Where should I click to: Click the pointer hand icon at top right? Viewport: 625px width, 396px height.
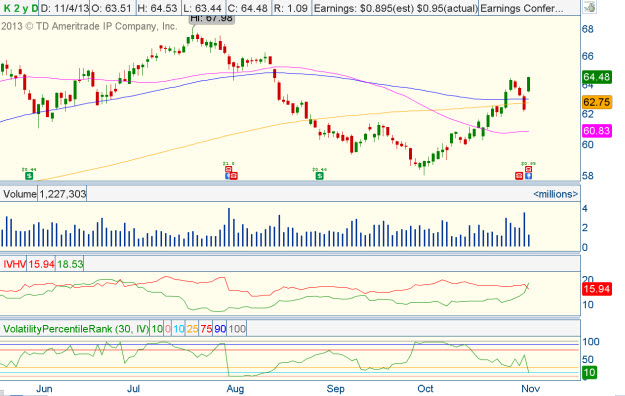pos(590,7)
